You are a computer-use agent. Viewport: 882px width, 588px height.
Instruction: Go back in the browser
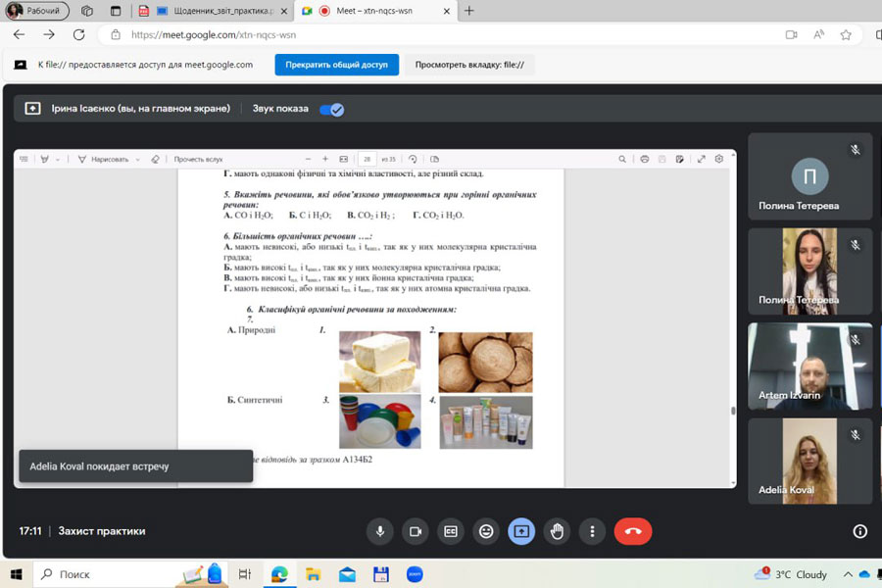20,35
